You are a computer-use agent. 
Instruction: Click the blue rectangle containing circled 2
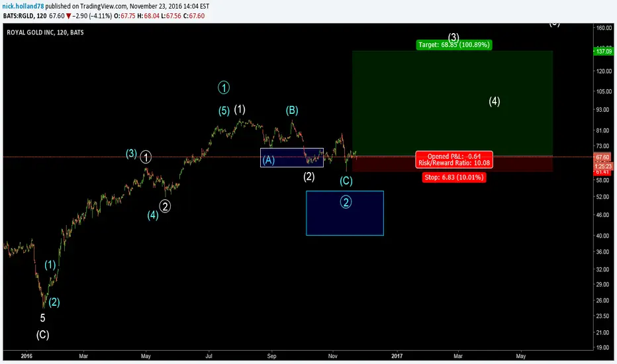pyautogui.click(x=345, y=213)
